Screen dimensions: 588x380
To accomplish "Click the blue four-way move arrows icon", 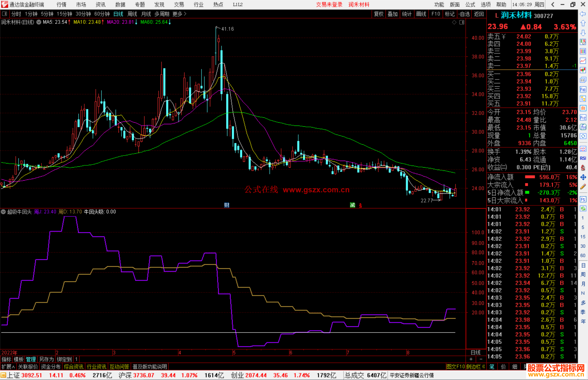I will point(583,177).
